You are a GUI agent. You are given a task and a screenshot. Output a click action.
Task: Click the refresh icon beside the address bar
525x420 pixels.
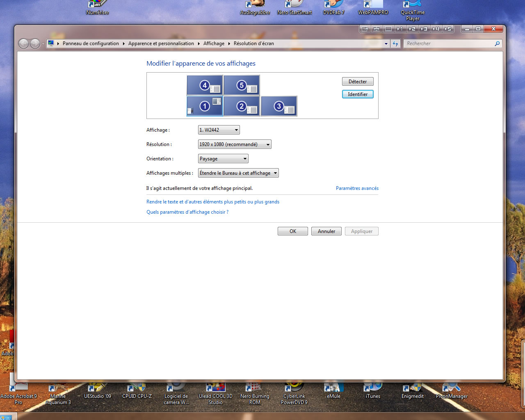point(395,43)
